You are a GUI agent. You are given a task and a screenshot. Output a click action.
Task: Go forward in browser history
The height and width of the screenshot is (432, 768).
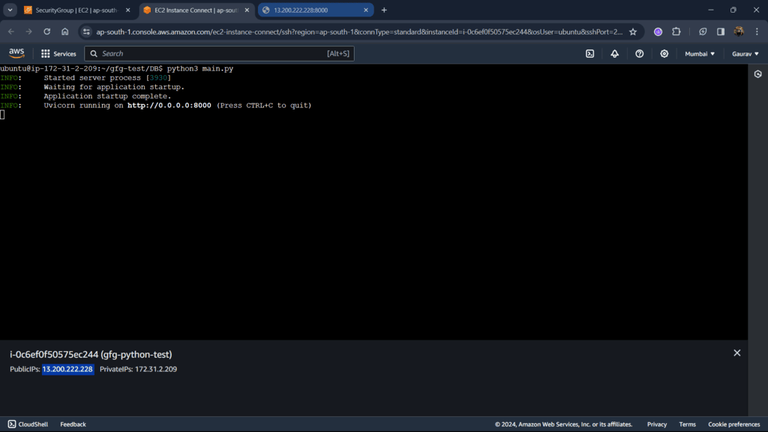(x=29, y=32)
